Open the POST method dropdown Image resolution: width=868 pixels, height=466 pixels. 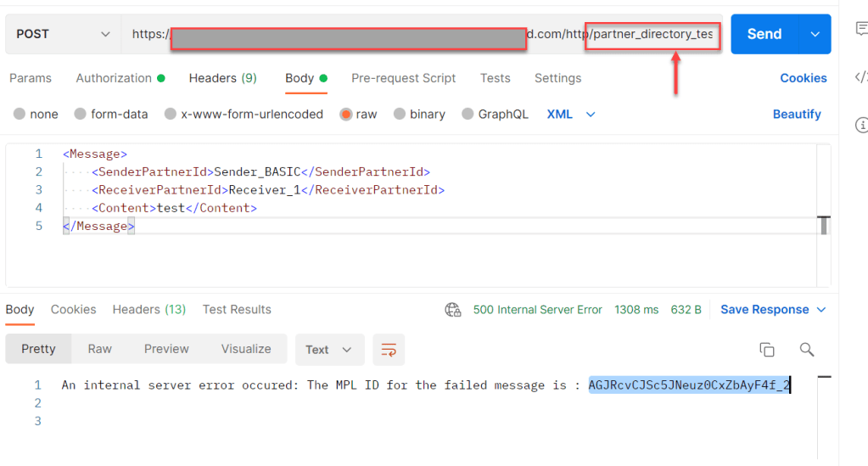[x=63, y=34]
